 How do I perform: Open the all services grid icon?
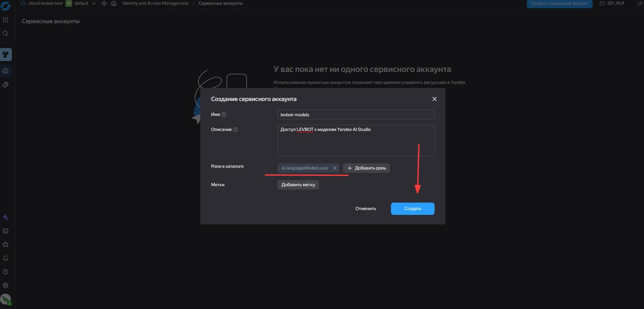coord(5,20)
